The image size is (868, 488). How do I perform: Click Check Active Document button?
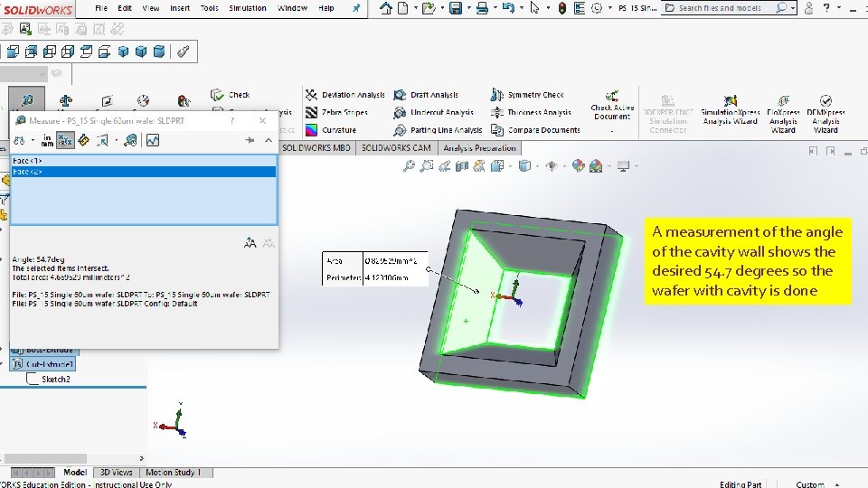(612, 106)
